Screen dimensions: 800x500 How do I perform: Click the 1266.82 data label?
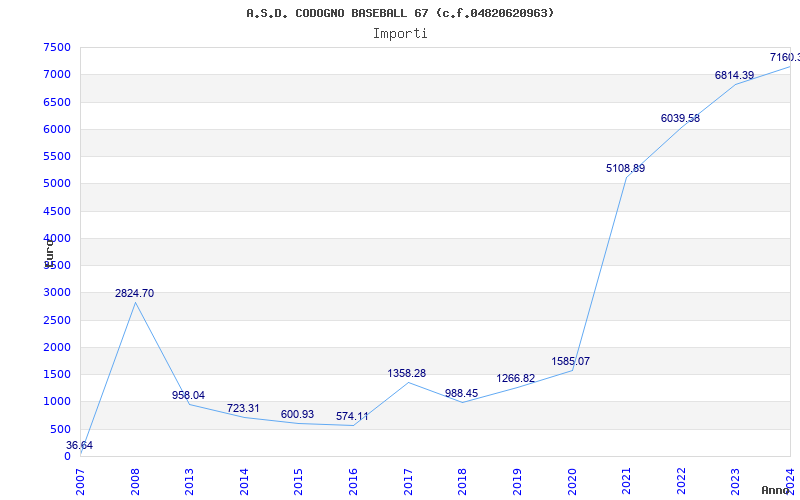coord(516,379)
